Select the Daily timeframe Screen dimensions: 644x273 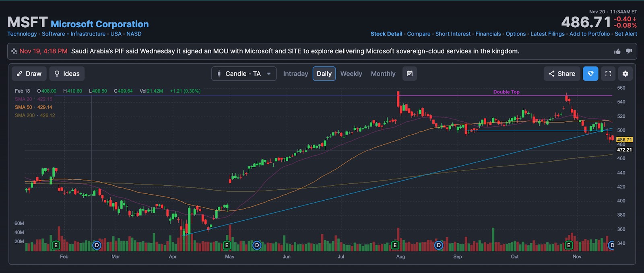[324, 74]
